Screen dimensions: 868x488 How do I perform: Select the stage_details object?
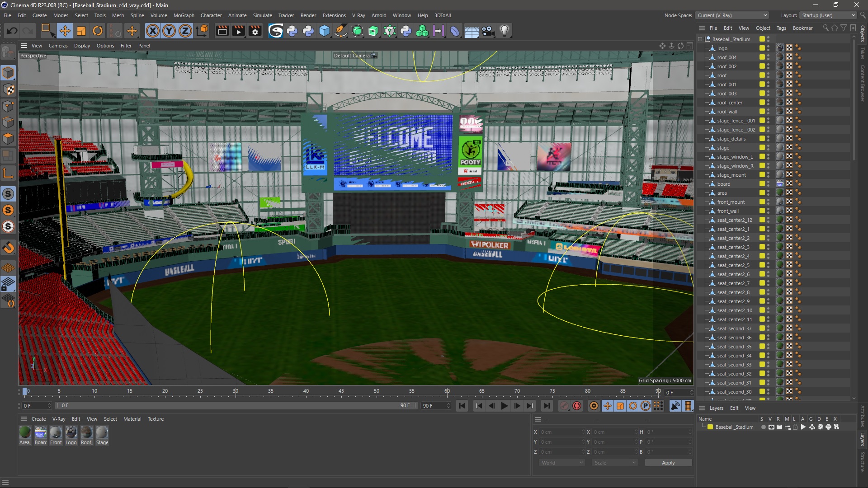(731, 139)
